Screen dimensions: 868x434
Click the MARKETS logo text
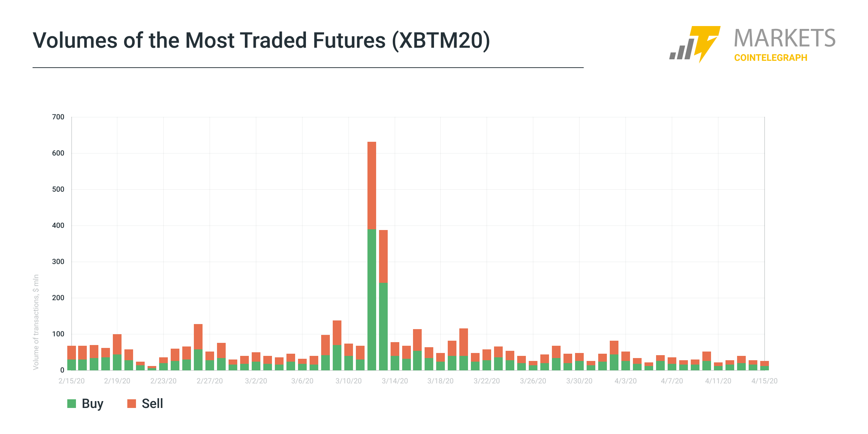click(x=784, y=38)
